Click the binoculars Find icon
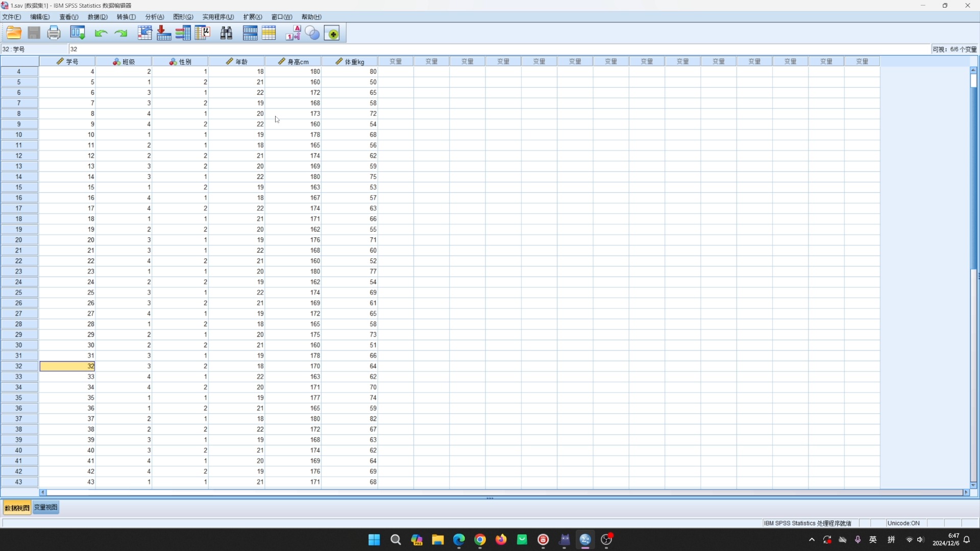This screenshot has width=980, height=551. click(x=226, y=33)
